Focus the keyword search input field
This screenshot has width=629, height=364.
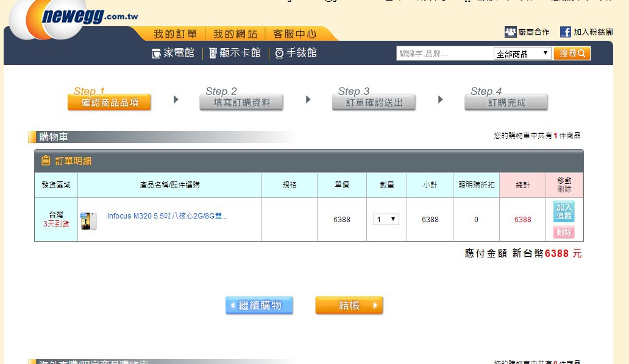pos(444,54)
